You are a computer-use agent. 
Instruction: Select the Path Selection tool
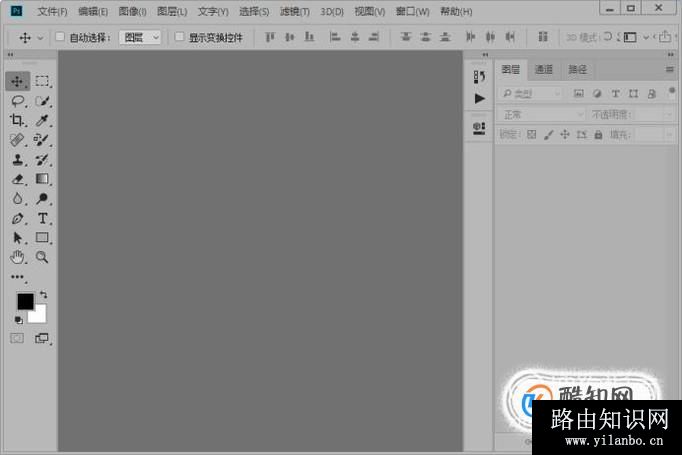click(x=17, y=238)
